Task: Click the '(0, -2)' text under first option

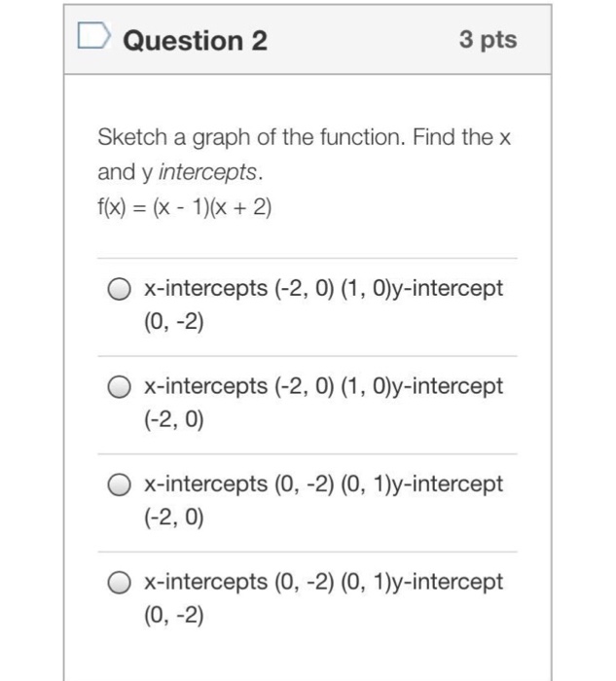Action: pos(174,322)
